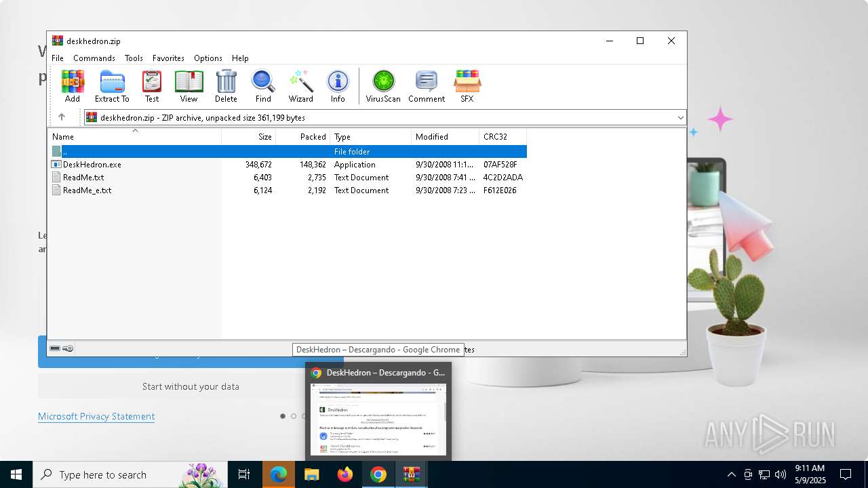Open Firefox from taskbar
This screenshot has width=868, height=488.
coord(345,474)
